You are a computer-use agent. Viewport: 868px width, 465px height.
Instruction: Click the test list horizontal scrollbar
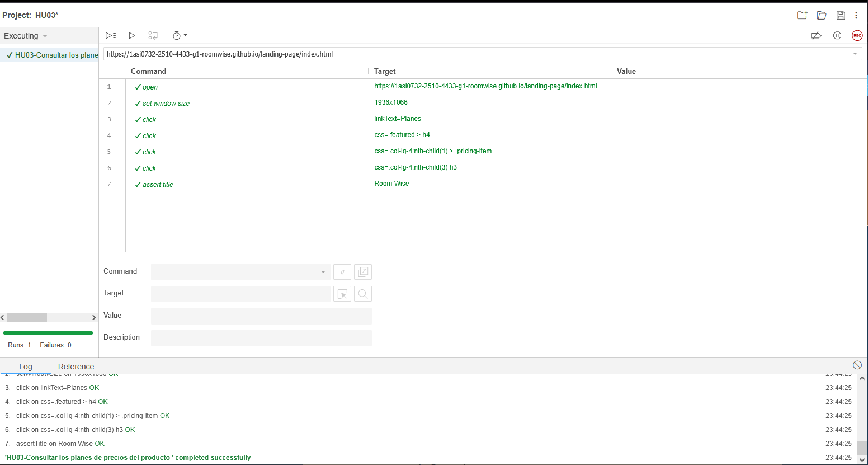pos(27,317)
